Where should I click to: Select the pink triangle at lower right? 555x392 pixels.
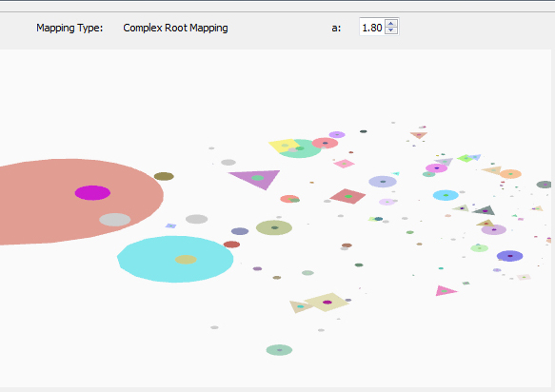(445, 290)
